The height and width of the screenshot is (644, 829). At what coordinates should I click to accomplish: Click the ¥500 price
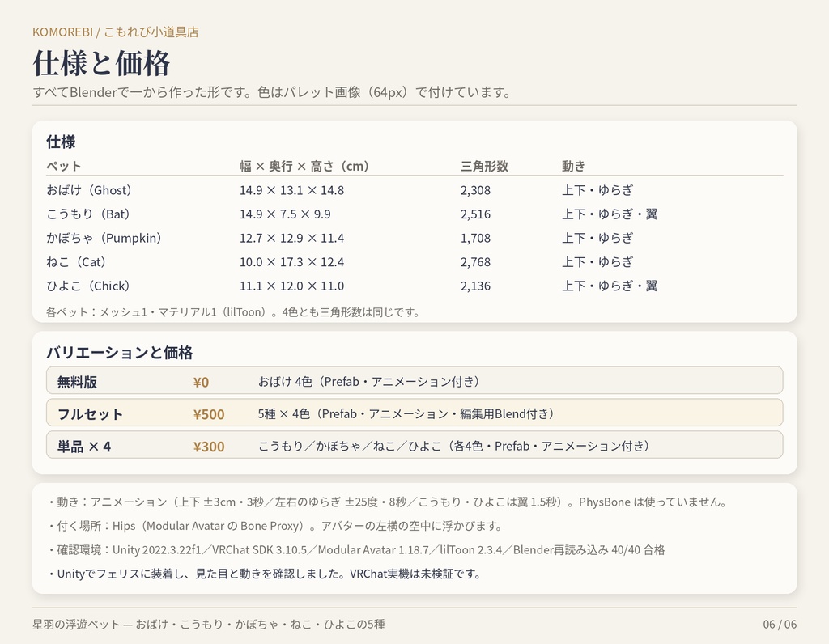pos(209,414)
